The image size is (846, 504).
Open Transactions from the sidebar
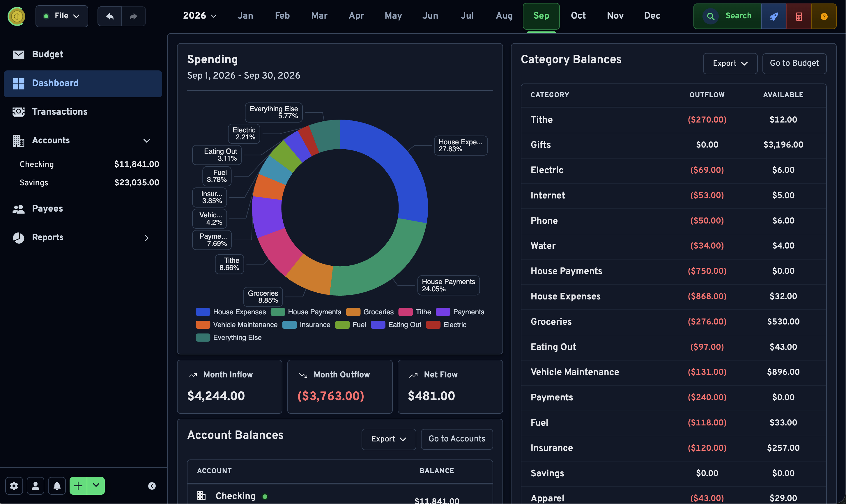point(83,112)
